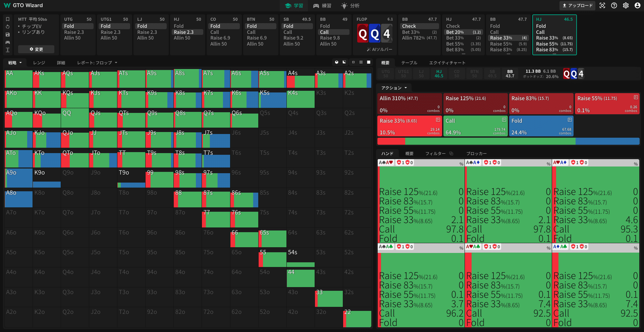Select CO 50 position in overview bar
The image size is (644, 332).
(457, 74)
